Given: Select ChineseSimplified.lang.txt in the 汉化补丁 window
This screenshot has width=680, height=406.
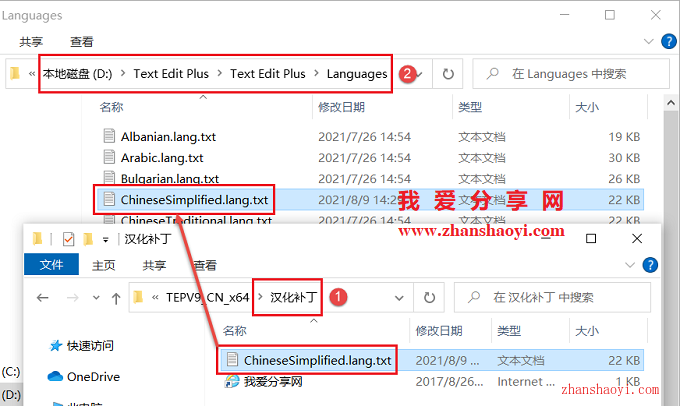Looking at the screenshot, I should pos(317,360).
